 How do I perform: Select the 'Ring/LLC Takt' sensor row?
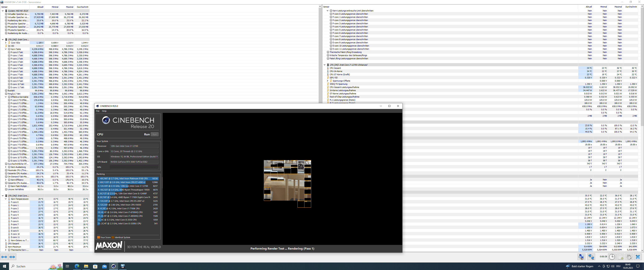click(x=45, y=94)
